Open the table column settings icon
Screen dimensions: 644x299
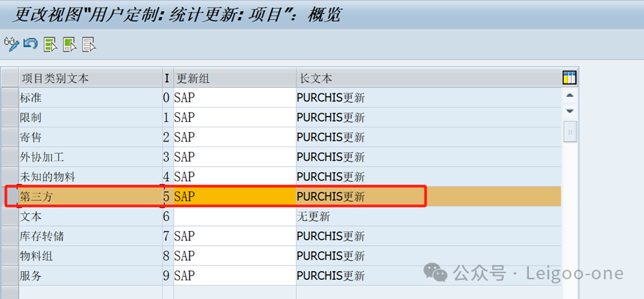click(570, 78)
